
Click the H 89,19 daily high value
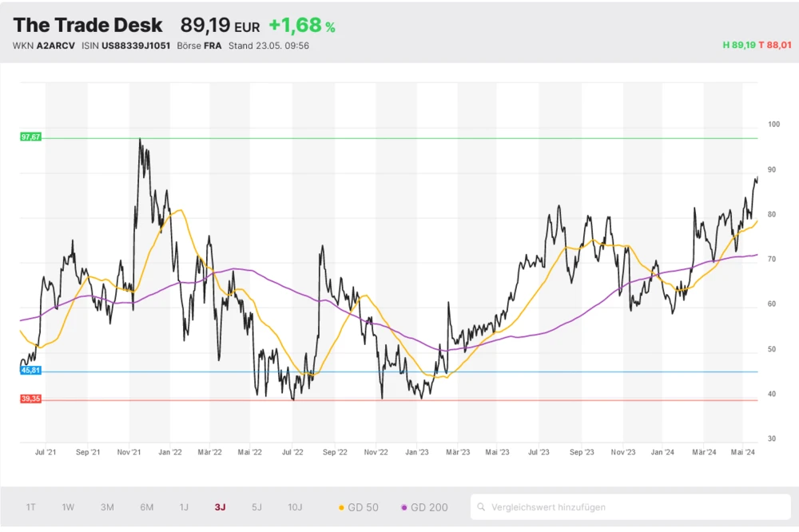pyautogui.click(x=738, y=46)
